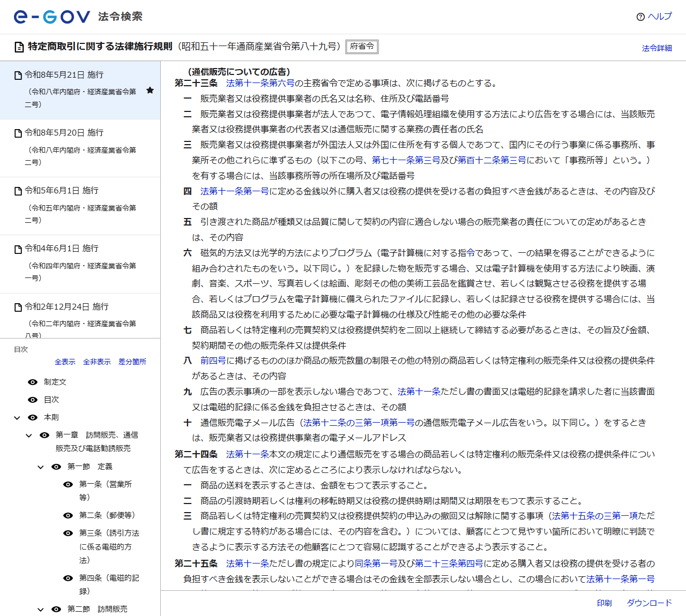The image size is (686, 616).
Task: Select the 令和4年6月1日 施行 version
Action: 80,264
